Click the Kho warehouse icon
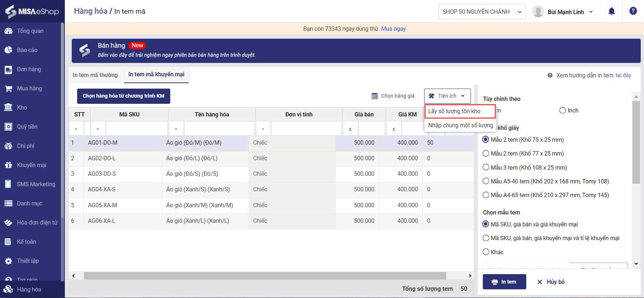 [x=8, y=107]
